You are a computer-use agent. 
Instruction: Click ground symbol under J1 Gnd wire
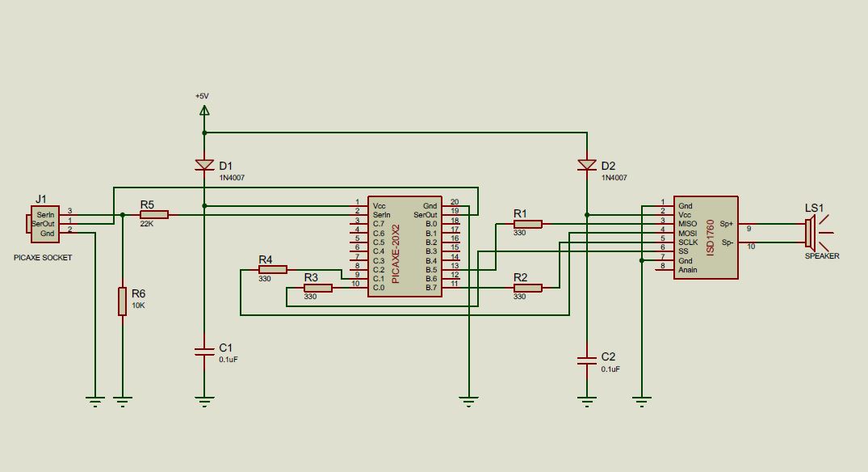95,402
